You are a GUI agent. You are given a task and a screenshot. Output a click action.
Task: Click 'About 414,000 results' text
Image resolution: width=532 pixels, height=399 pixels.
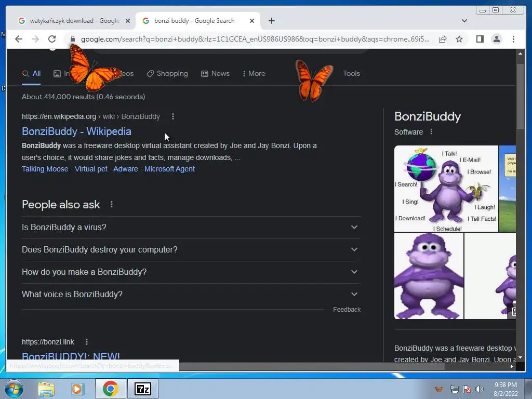(x=84, y=97)
